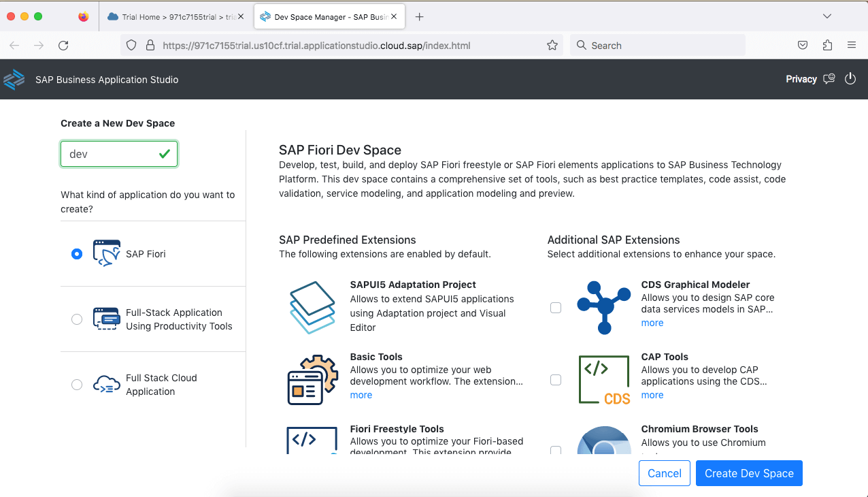Click the Chromium Browser Tools icon

604,440
